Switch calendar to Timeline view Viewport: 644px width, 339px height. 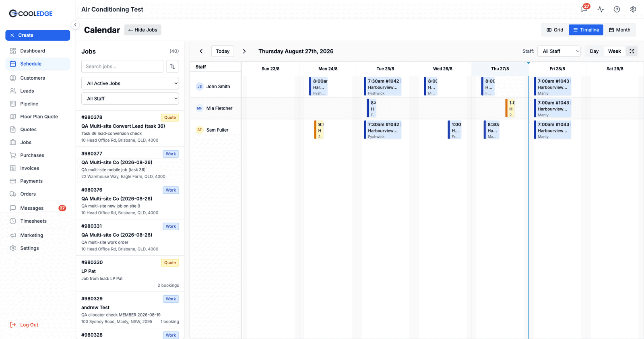[586, 30]
